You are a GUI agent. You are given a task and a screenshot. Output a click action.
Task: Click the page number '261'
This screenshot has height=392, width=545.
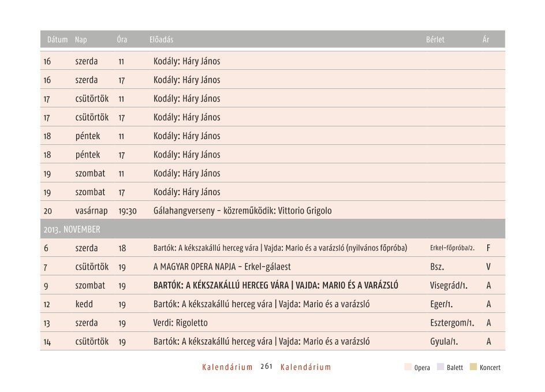[x=267, y=366]
